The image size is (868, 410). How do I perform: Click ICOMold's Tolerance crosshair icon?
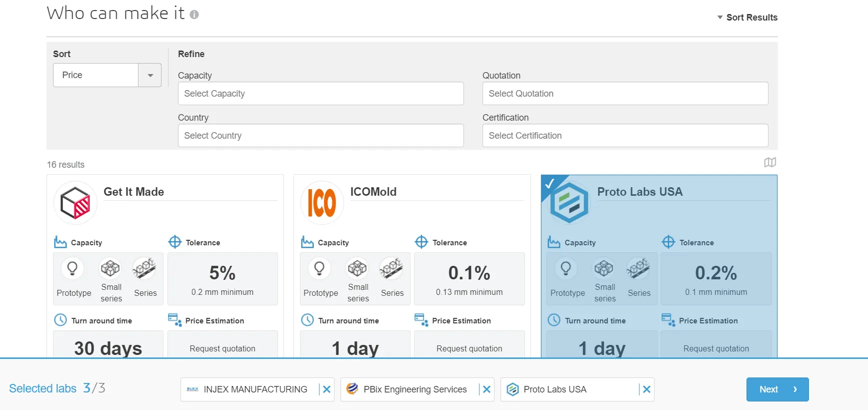[421, 242]
